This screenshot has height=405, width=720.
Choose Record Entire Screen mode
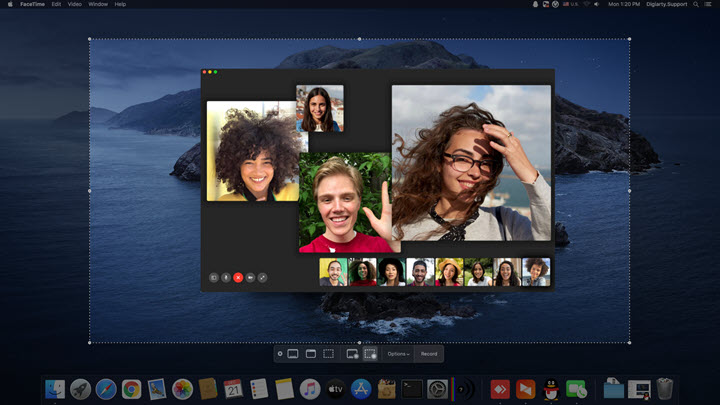click(352, 354)
